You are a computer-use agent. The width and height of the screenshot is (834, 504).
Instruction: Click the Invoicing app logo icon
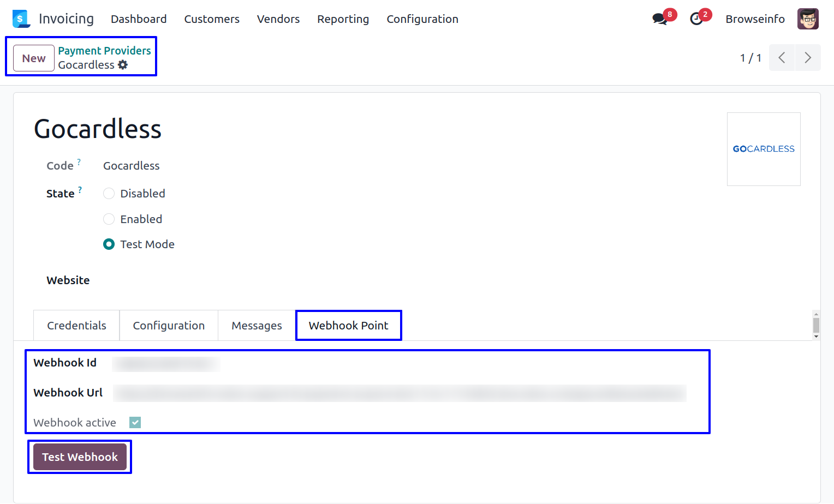point(21,19)
